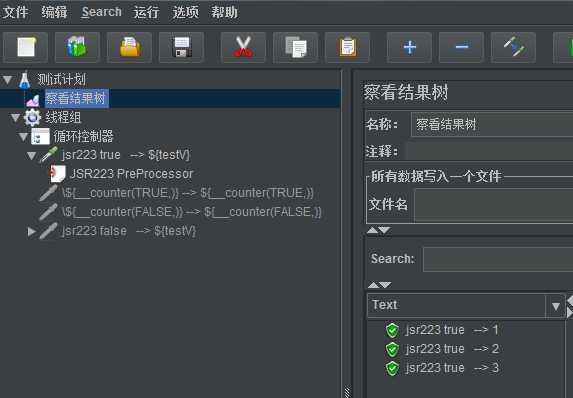Click the disabled counter(TRUE,) sampler icon

click(x=49, y=193)
